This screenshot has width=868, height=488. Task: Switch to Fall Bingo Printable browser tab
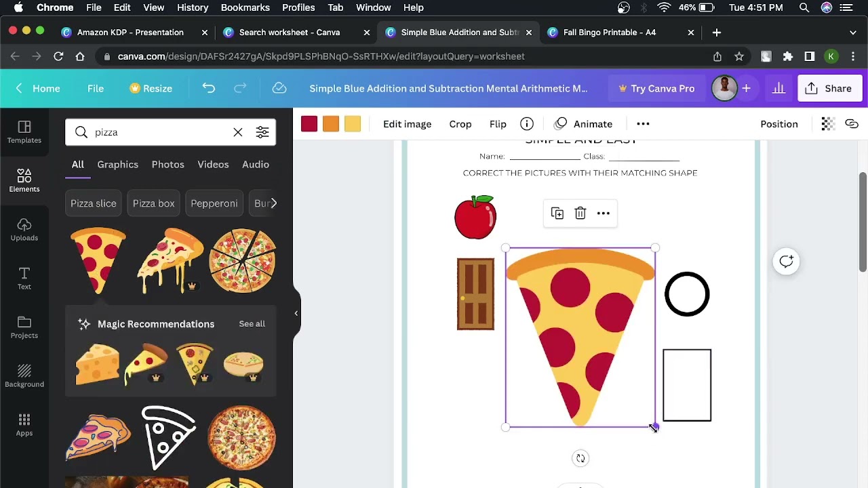click(610, 32)
